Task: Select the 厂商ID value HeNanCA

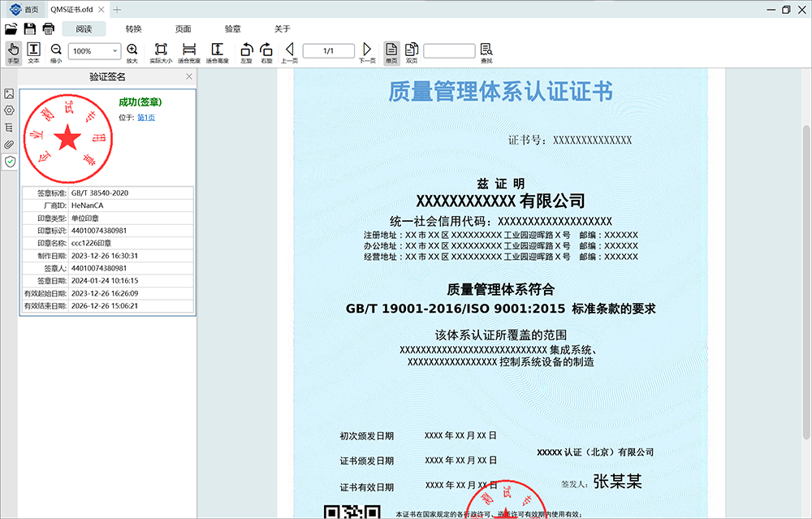Action: coord(88,205)
